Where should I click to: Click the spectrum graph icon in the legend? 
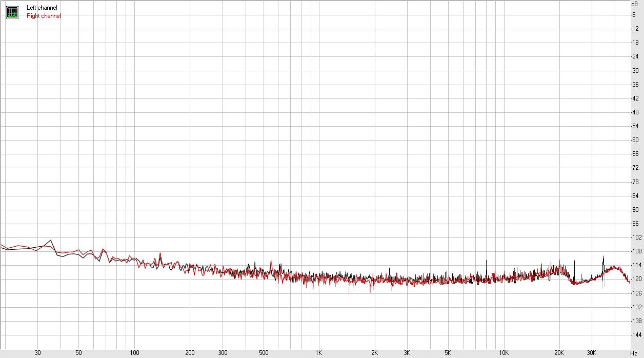[12, 12]
